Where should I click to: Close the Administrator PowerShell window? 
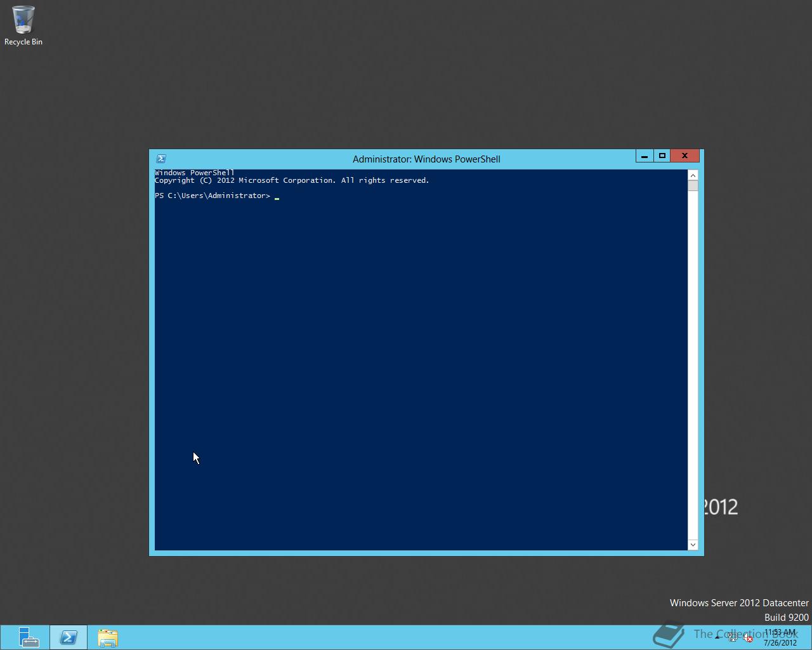pyautogui.click(x=684, y=156)
